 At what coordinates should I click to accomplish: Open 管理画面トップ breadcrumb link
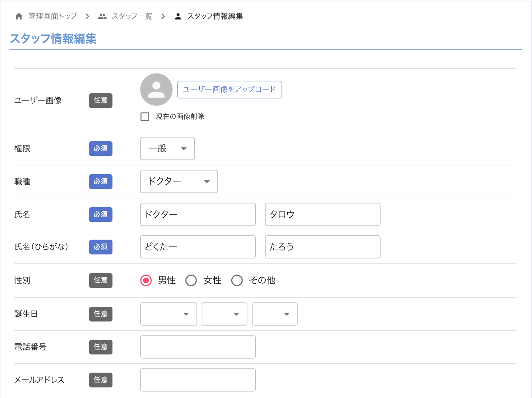(52, 16)
